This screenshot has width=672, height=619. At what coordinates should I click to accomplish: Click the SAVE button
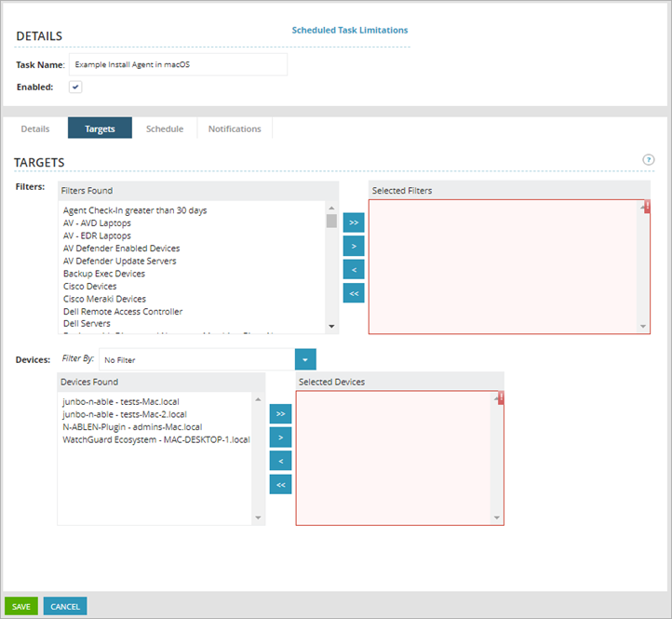pyautogui.click(x=21, y=607)
